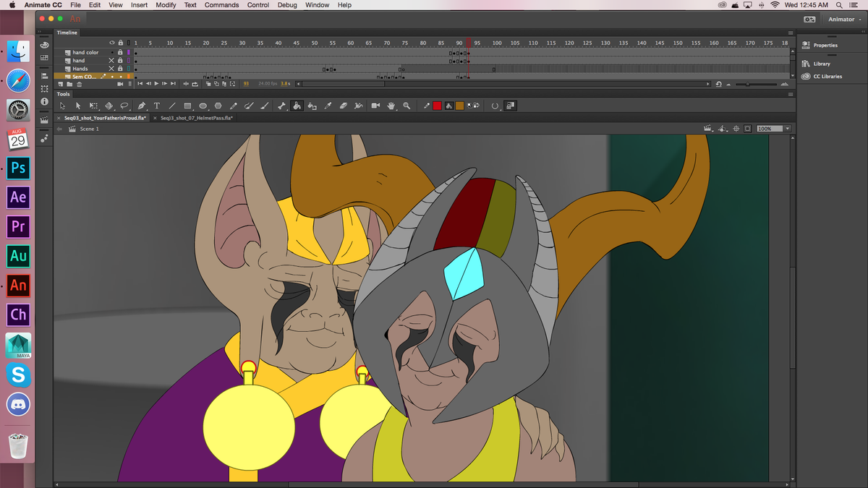Image resolution: width=868 pixels, height=488 pixels.
Task: Toggle visibility X on hand layer
Action: [111, 61]
